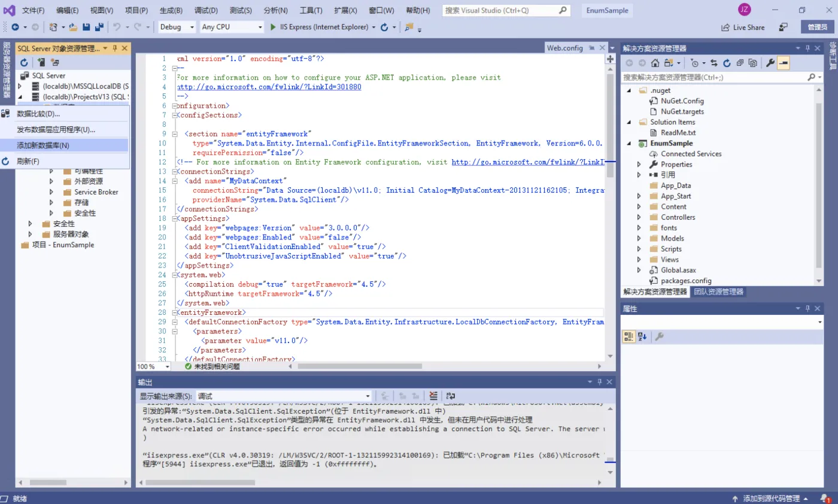Open Properties via wrench icon in Solution Explorer

pos(770,63)
